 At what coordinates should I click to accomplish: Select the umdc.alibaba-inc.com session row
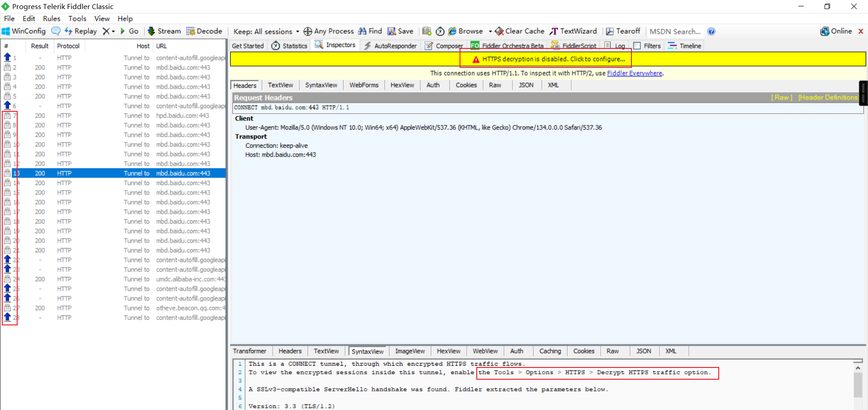(113, 279)
